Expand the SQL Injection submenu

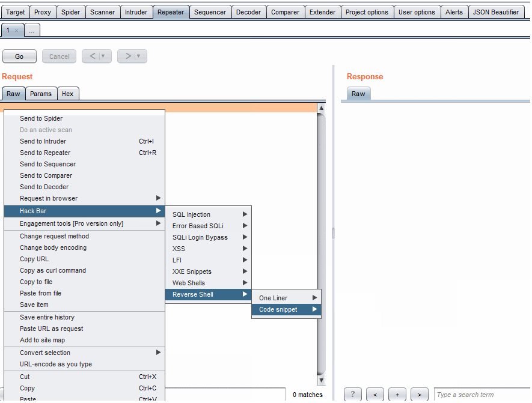click(x=209, y=214)
